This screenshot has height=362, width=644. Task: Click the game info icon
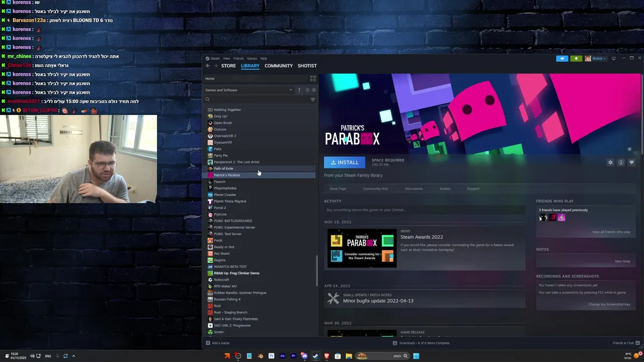coord(621,162)
